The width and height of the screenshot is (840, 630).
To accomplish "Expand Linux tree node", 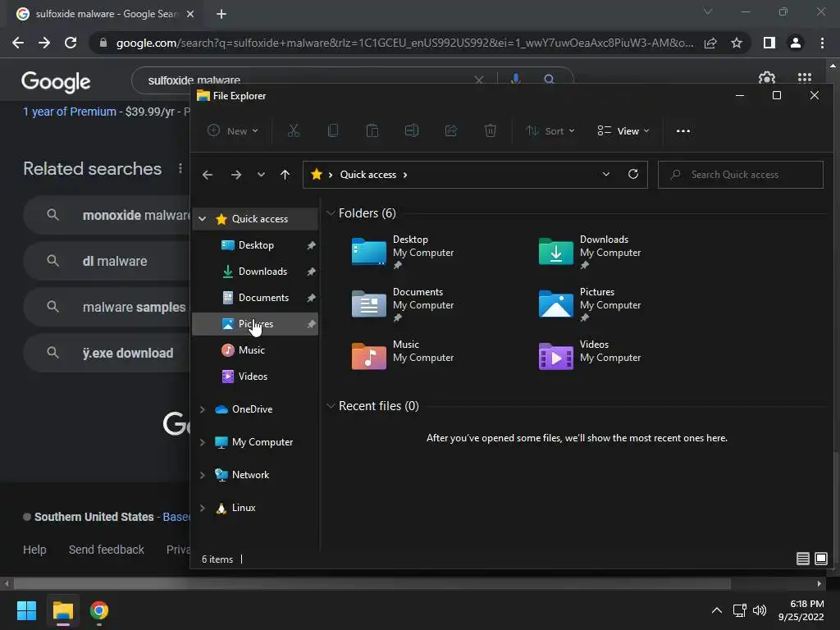I will click(203, 507).
